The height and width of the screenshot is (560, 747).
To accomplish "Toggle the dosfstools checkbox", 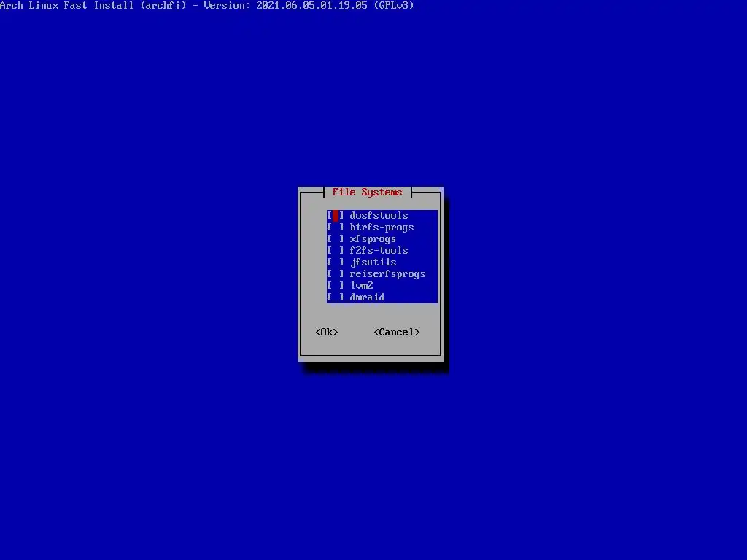I will tap(336, 216).
